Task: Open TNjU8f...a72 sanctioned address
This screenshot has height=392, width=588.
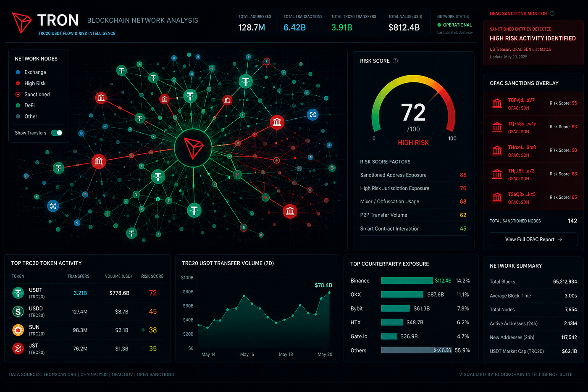Action: pos(521,171)
